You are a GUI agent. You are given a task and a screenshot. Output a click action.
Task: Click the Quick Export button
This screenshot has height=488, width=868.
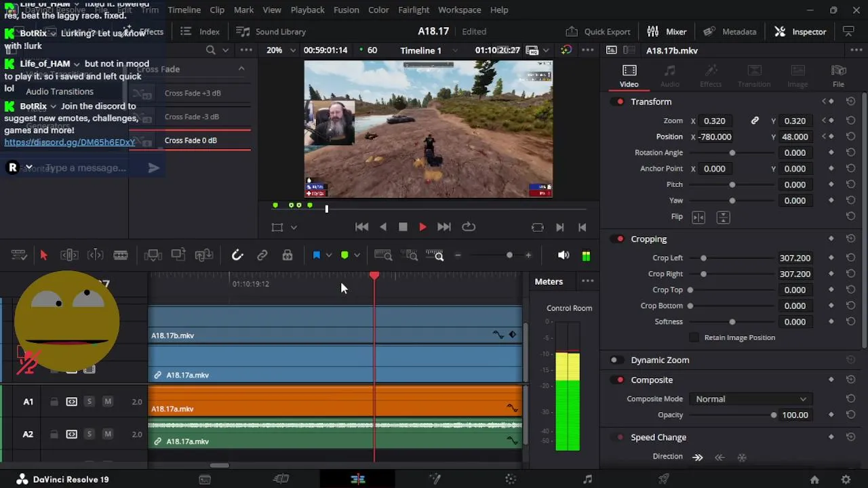pos(598,32)
